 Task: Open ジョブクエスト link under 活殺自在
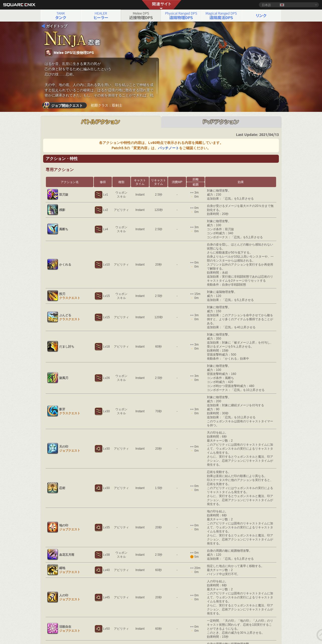tap(69, 631)
